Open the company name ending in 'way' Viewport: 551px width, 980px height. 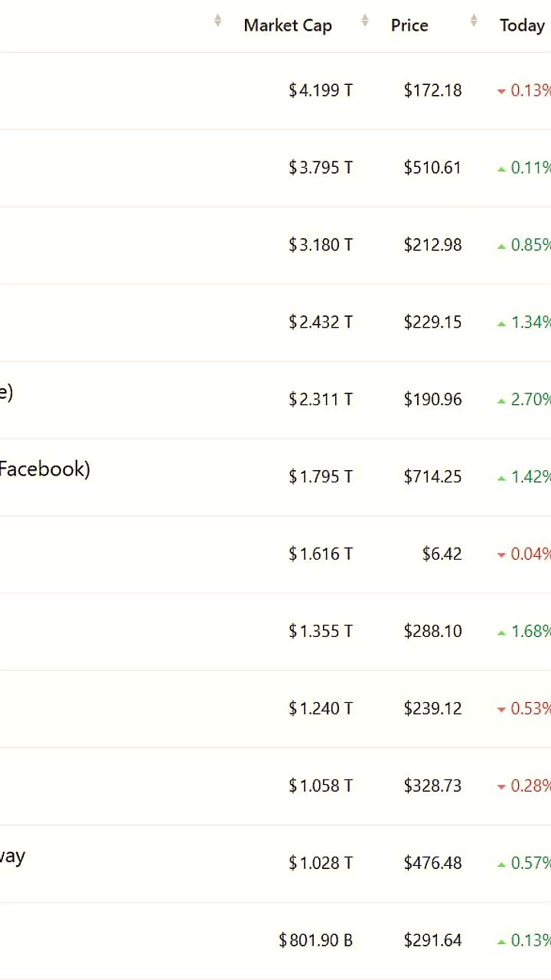[x=12, y=856]
